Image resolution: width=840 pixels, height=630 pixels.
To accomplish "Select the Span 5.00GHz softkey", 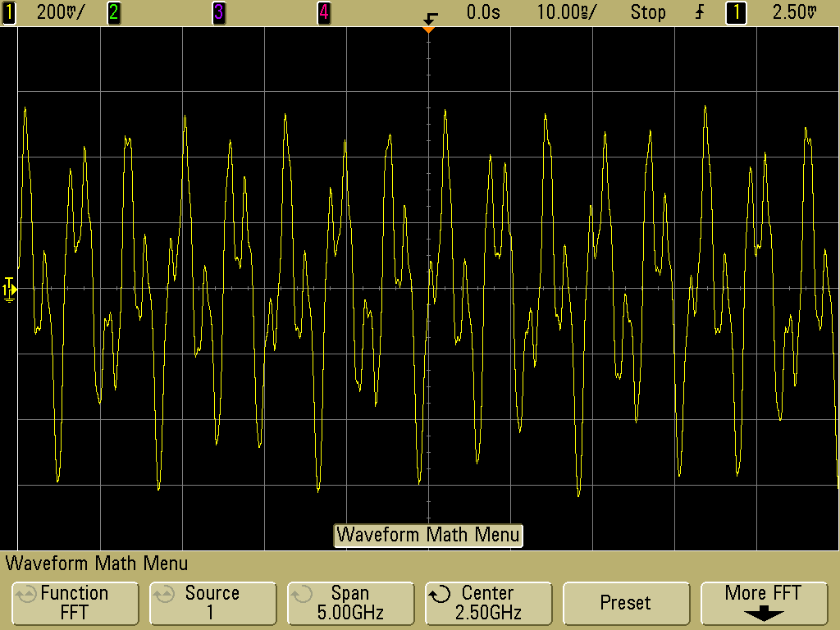I will 349,602.
